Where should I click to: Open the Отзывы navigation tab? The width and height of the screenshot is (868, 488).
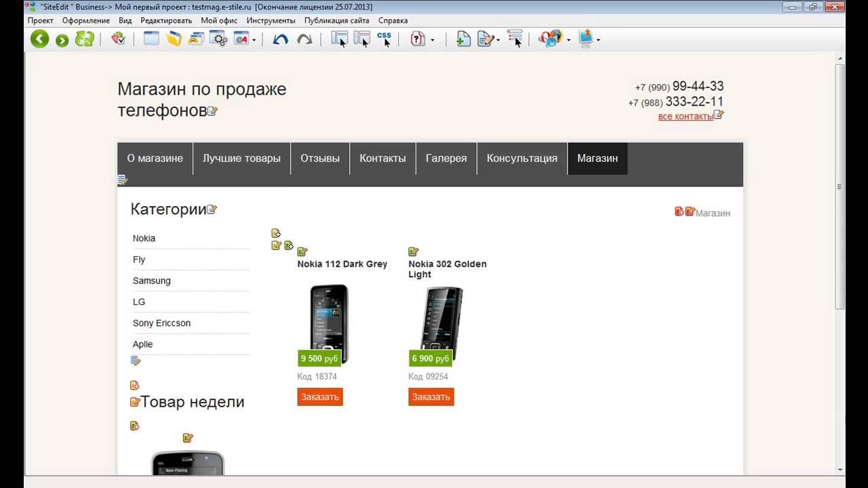coord(320,158)
